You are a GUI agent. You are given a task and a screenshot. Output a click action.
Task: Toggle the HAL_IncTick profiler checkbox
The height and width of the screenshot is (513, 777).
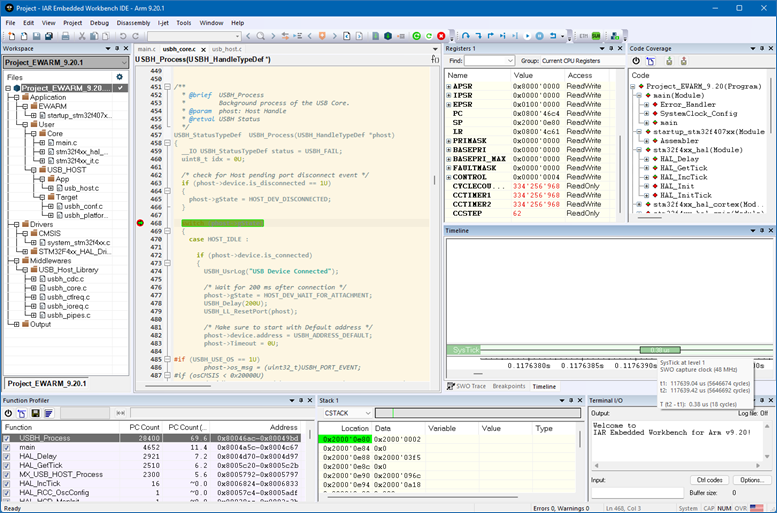tap(7, 484)
